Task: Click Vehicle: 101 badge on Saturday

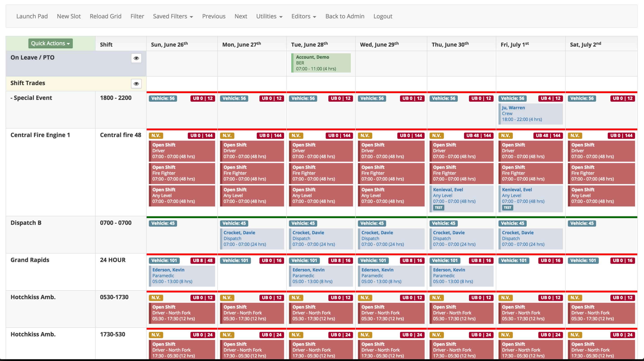Action: [x=583, y=260]
